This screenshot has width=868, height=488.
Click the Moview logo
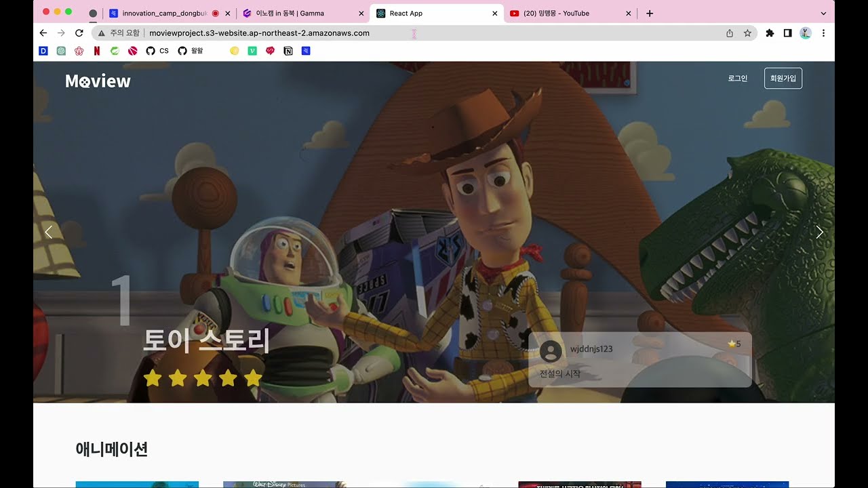(98, 81)
